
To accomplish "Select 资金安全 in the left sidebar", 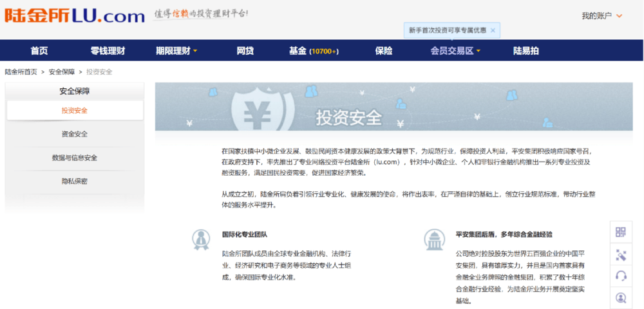I will pyautogui.click(x=75, y=134).
